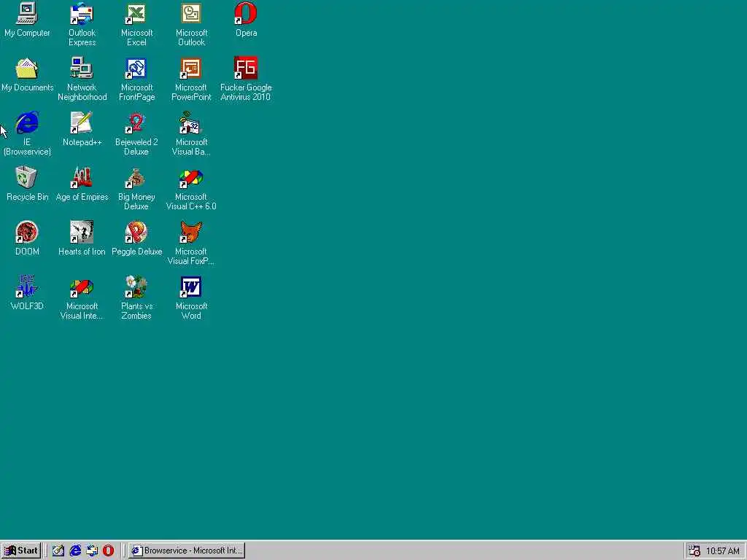The width and height of the screenshot is (747, 560).
Task: Switch to the Browservice - Microsoft Internet Explorer taskbar button
Action: pyautogui.click(x=186, y=551)
